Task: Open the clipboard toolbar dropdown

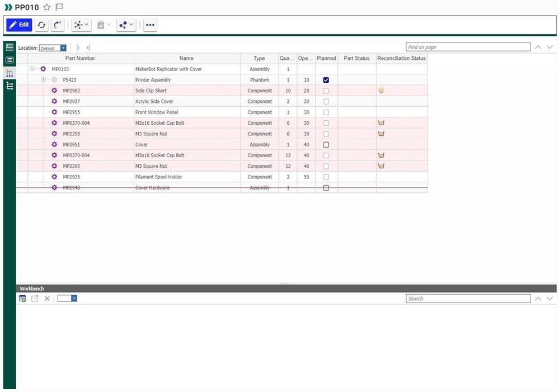Action: coord(104,25)
